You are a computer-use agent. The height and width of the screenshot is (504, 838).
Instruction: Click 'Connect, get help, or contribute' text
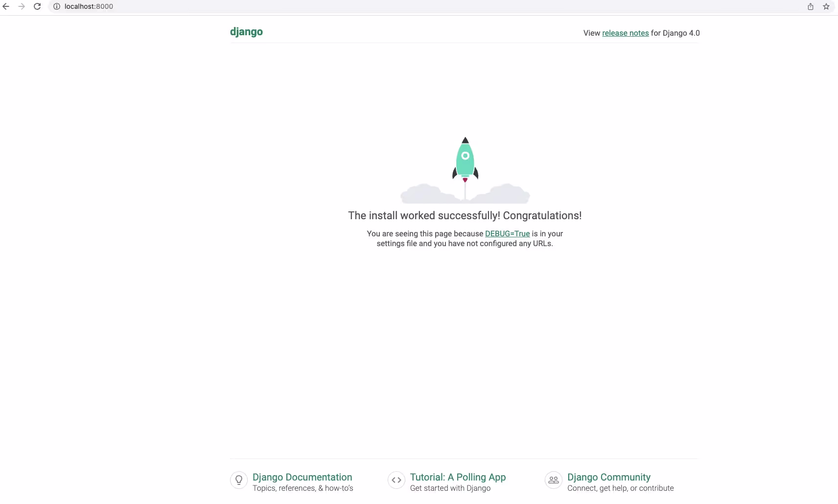(x=620, y=488)
